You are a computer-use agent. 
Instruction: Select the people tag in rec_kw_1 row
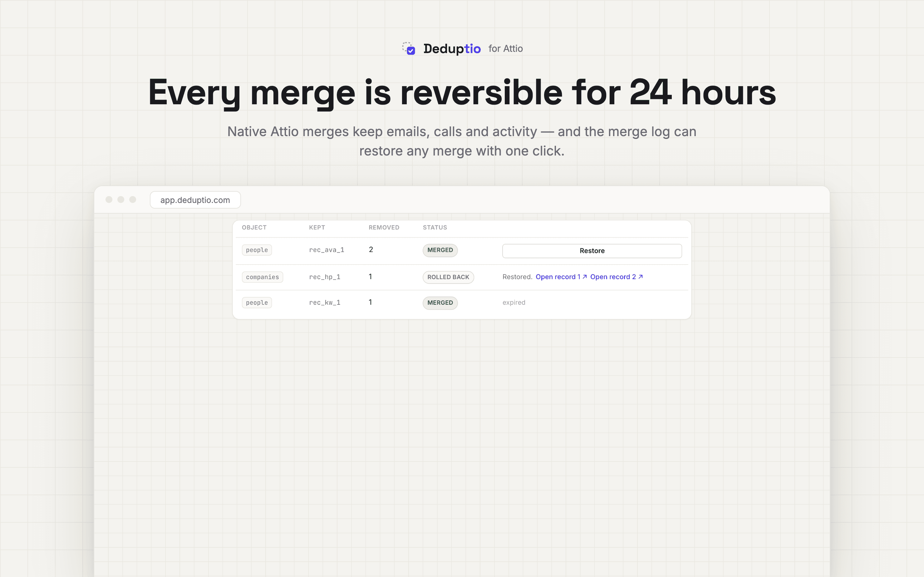(257, 303)
